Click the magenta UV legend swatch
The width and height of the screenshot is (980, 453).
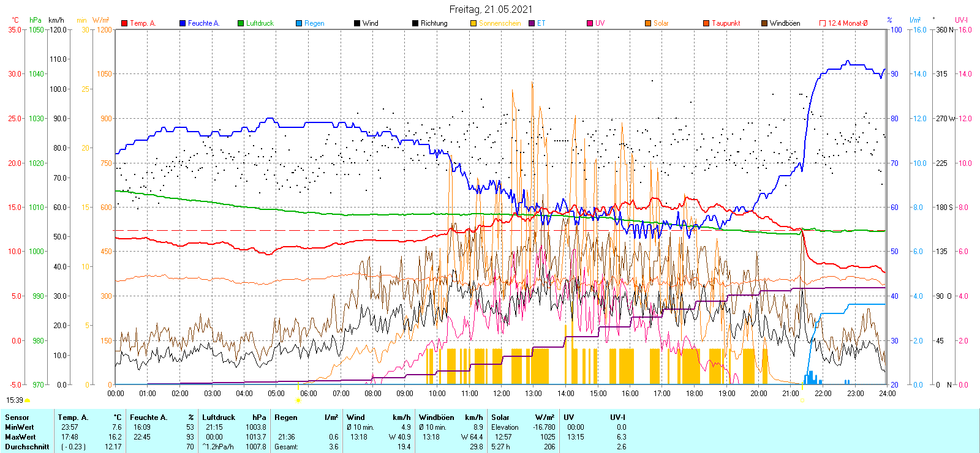coord(590,23)
